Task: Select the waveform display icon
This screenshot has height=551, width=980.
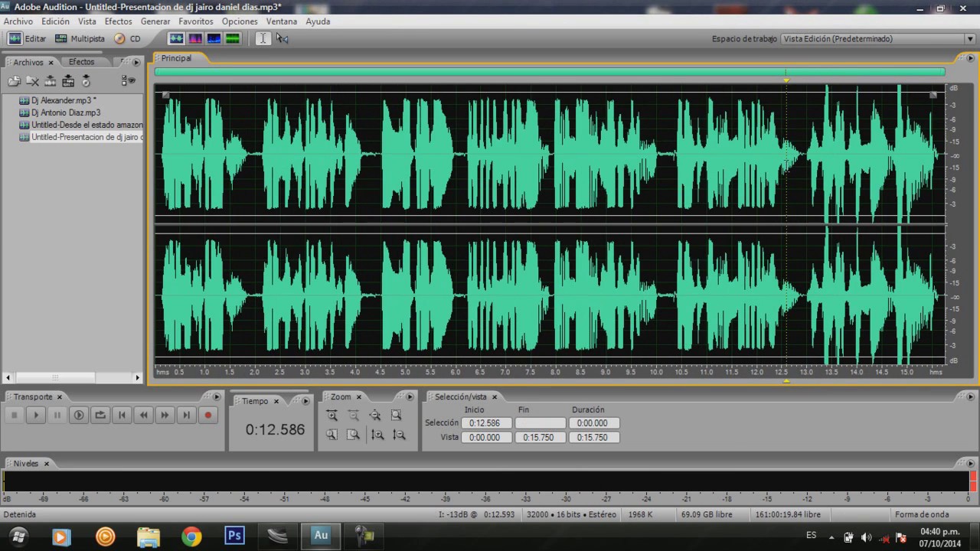Action: point(177,38)
